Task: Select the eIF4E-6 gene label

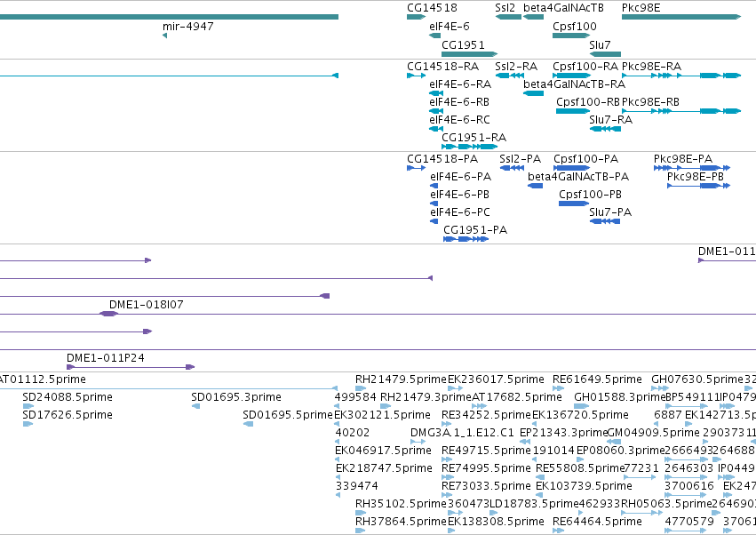Action: [x=450, y=27]
